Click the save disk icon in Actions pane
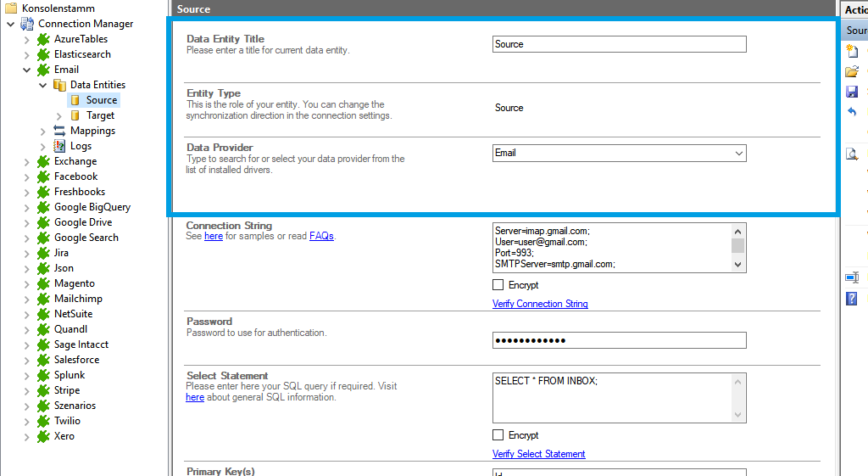Screen dimensions: 868x476 click(x=852, y=92)
